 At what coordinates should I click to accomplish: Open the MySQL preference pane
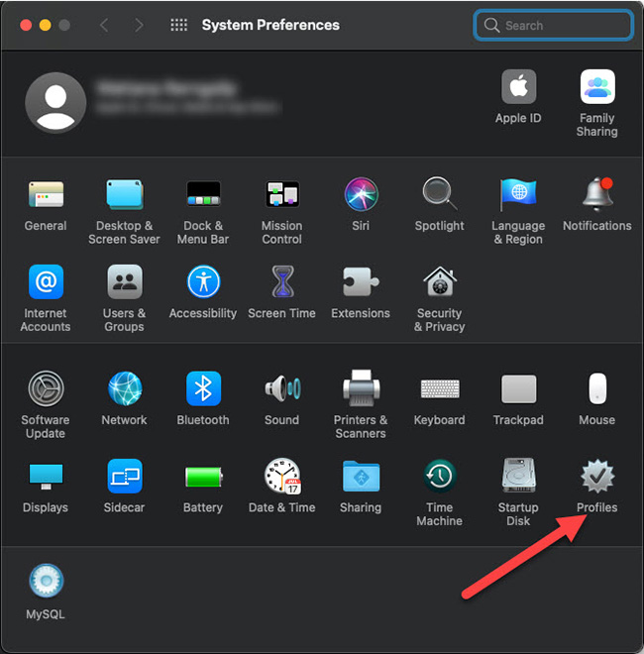(46, 583)
